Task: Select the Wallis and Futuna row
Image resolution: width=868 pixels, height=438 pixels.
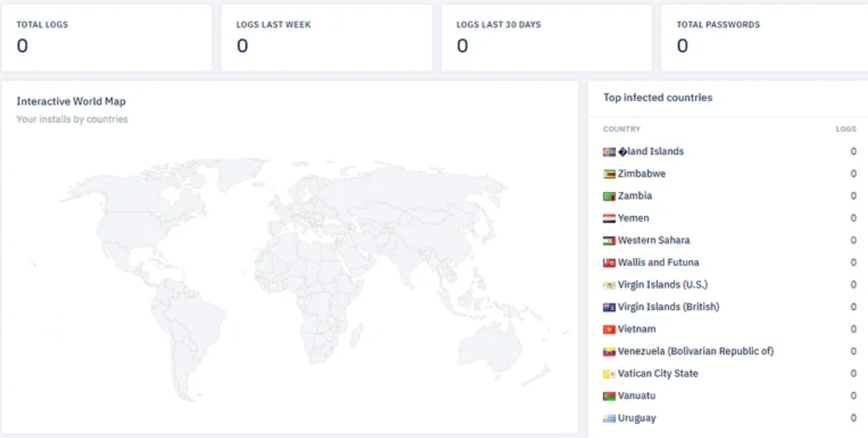Action: (x=658, y=262)
